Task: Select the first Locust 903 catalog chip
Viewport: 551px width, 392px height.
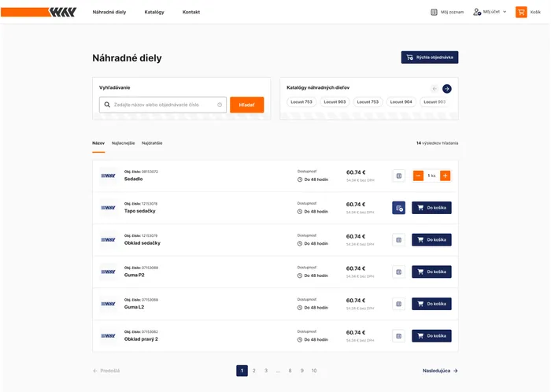Action: pyautogui.click(x=335, y=102)
